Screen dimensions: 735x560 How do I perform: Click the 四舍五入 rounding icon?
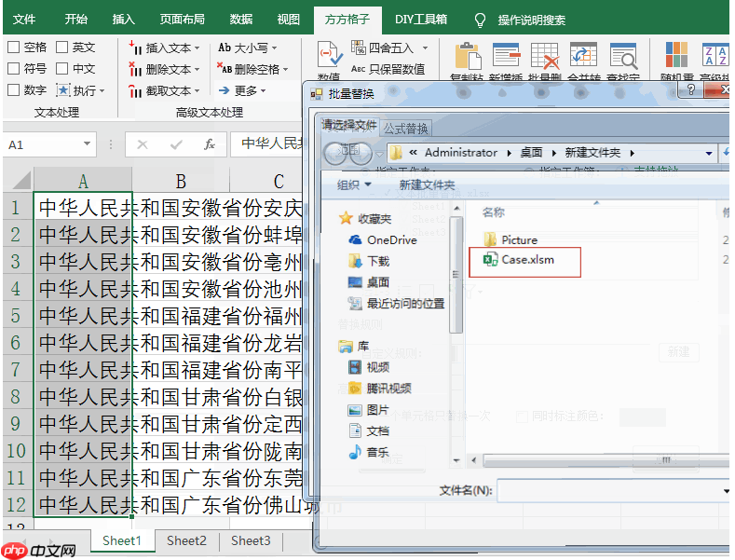[x=359, y=48]
